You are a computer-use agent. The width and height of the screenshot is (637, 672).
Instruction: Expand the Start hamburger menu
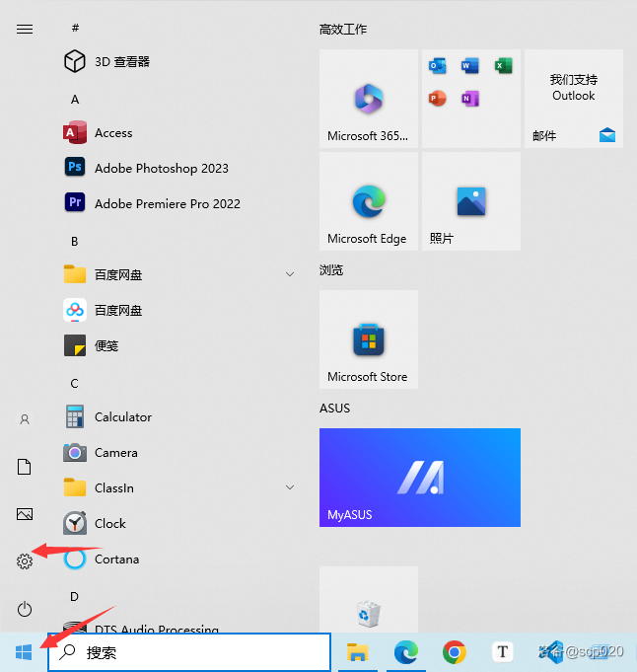25,29
